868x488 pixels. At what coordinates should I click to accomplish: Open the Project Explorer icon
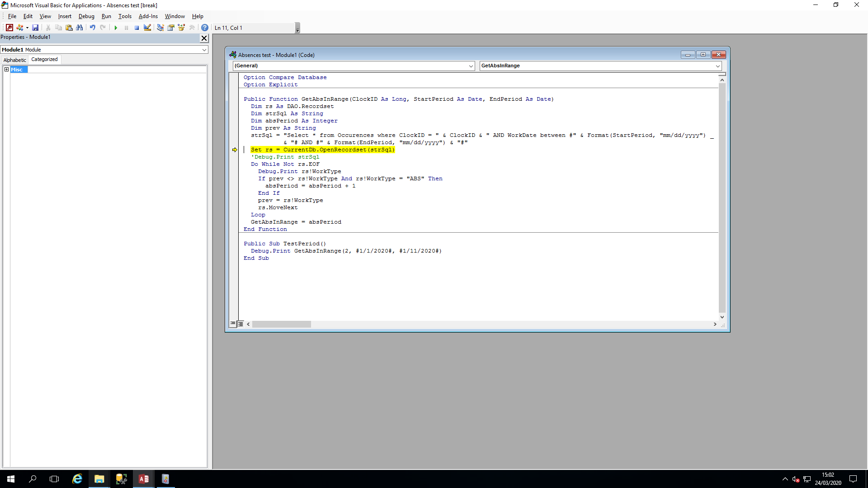click(160, 28)
